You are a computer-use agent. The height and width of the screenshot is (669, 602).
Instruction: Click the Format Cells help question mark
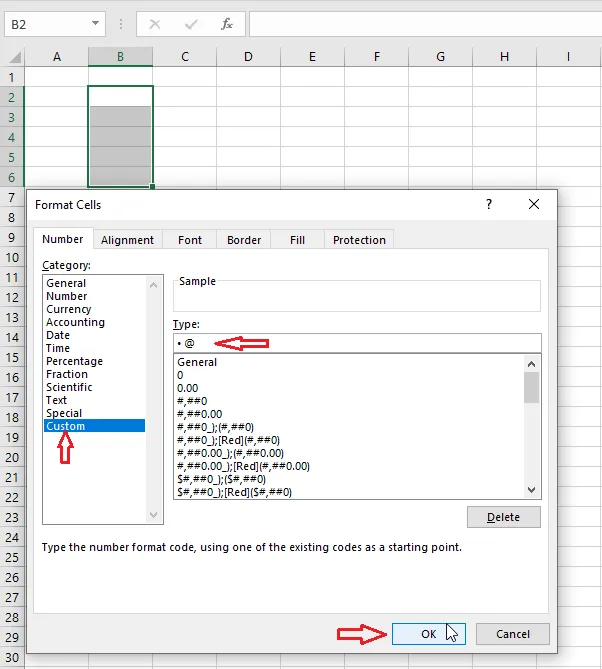[x=489, y=204]
